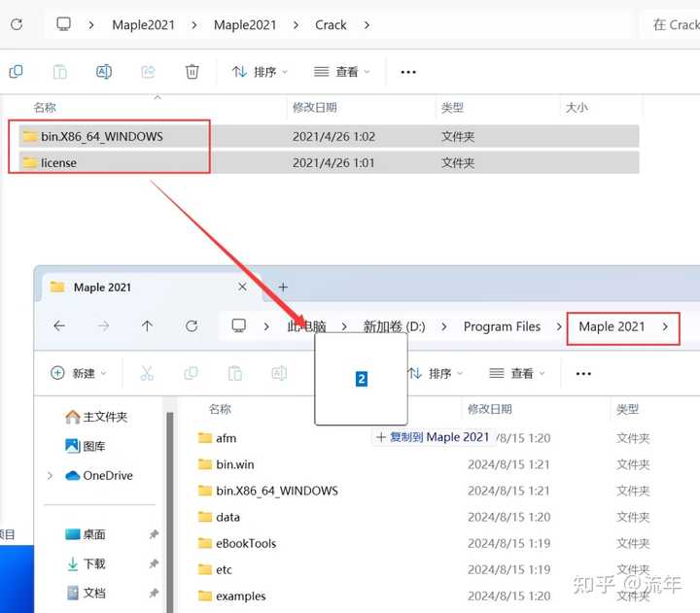The height and width of the screenshot is (613, 700).
Task: Open 查看 view menu in Crack window
Action: tap(341, 72)
